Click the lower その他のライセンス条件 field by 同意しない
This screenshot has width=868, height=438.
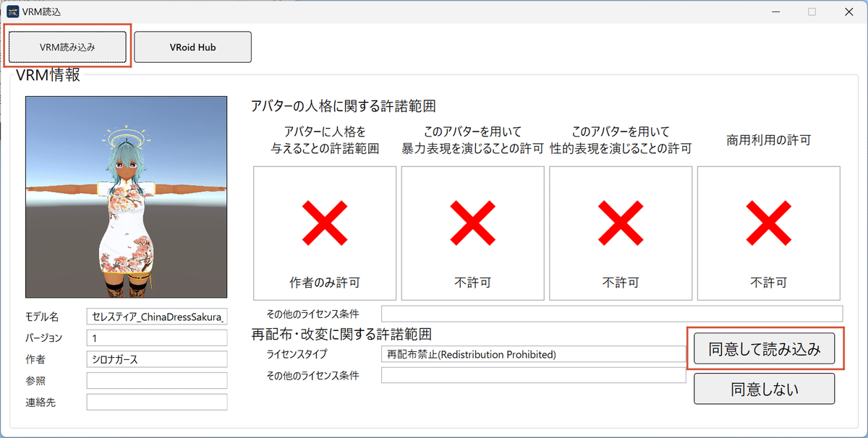533,375
